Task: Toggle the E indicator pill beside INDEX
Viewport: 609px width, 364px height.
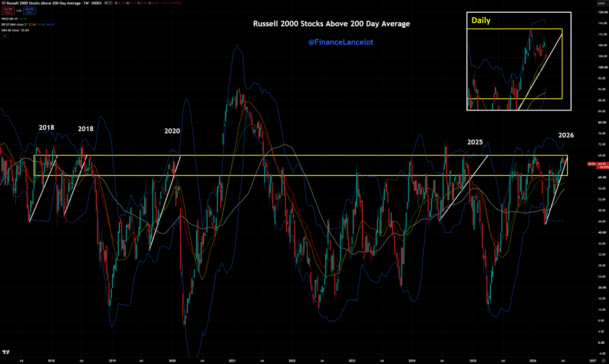Action: (x=111, y=3)
